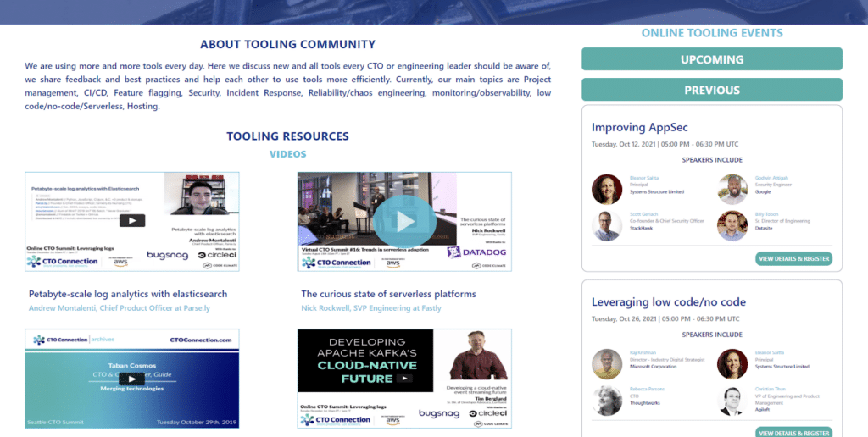The width and height of the screenshot is (868, 437).
Task: Play the Petabyte-scale log analytics video
Action: (x=131, y=220)
